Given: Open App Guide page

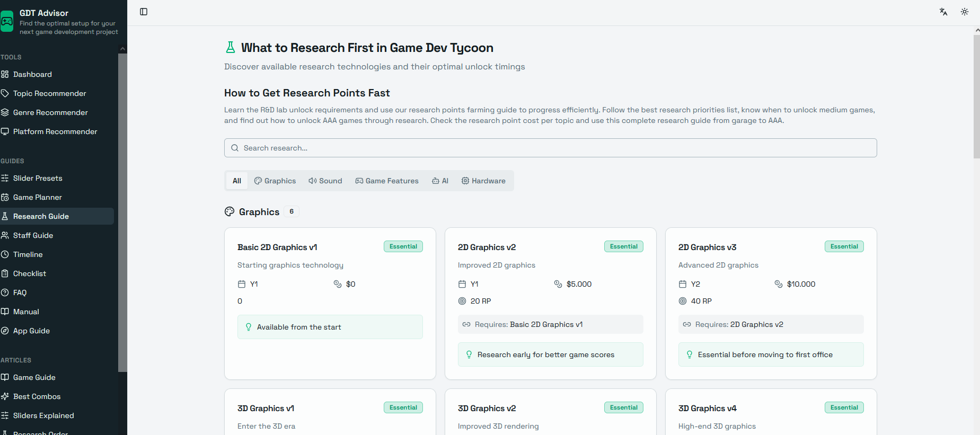Looking at the screenshot, I should click(x=57, y=331).
